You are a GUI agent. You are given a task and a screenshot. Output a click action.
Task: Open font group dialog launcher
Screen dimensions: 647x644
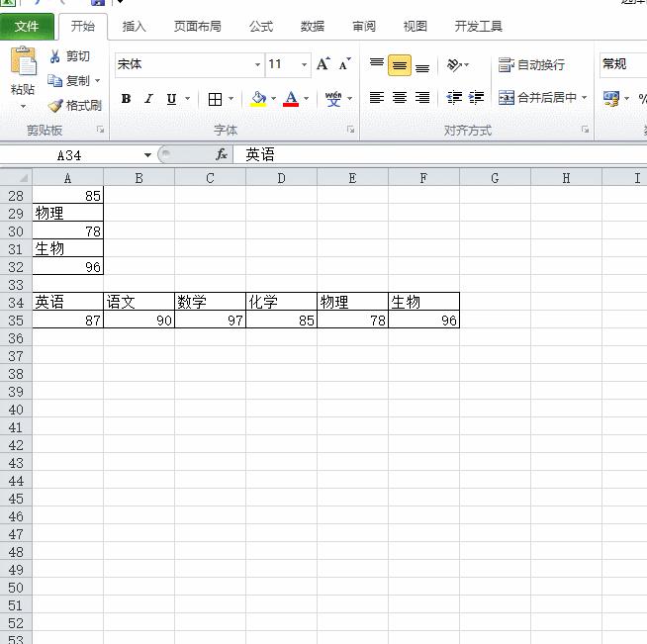point(351,130)
